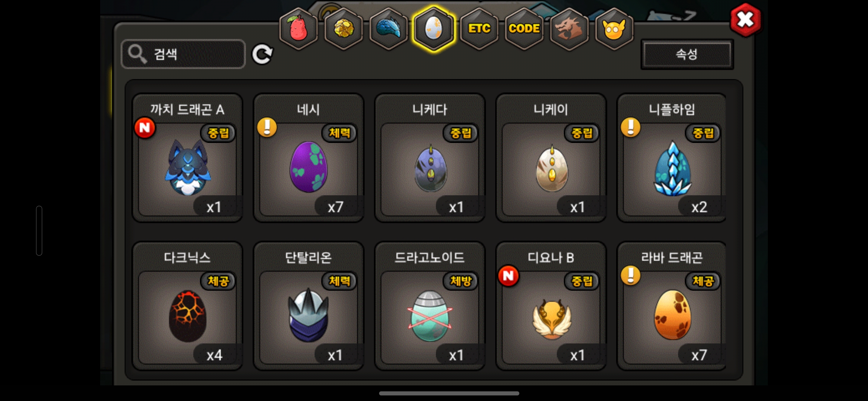This screenshot has height=401, width=868.
Task: Select the brown dragon head tab
Action: tap(569, 29)
